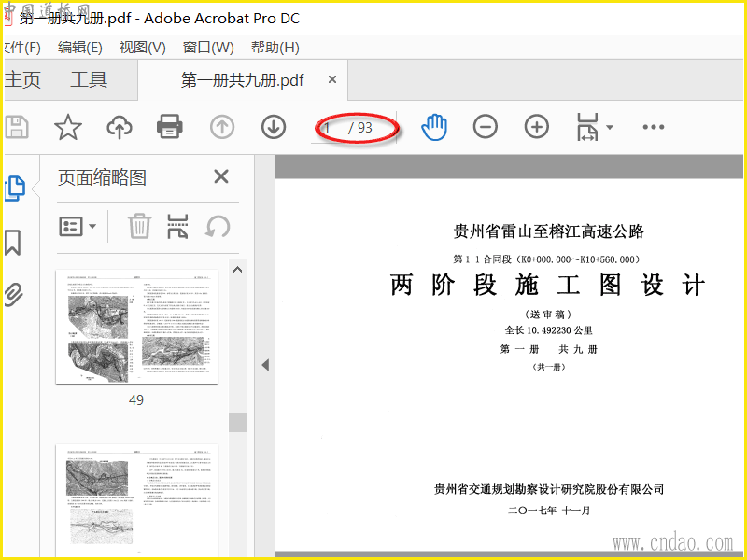Image resolution: width=747 pixels, height=560 pixels.
Task: Click the text 贵州省雷山至榕江高速公路
Action: (x=549, y=231)
